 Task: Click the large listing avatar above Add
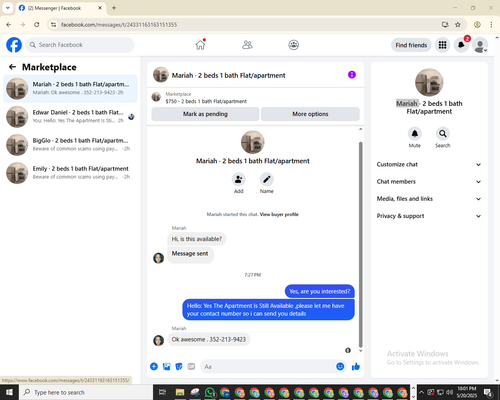coord(252,142)
